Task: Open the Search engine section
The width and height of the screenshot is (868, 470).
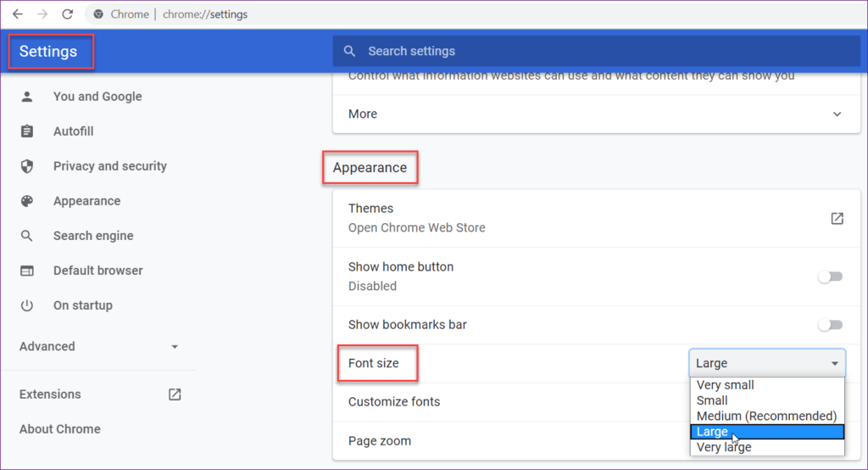Action: pyautogui.click(x=93, y=236)
